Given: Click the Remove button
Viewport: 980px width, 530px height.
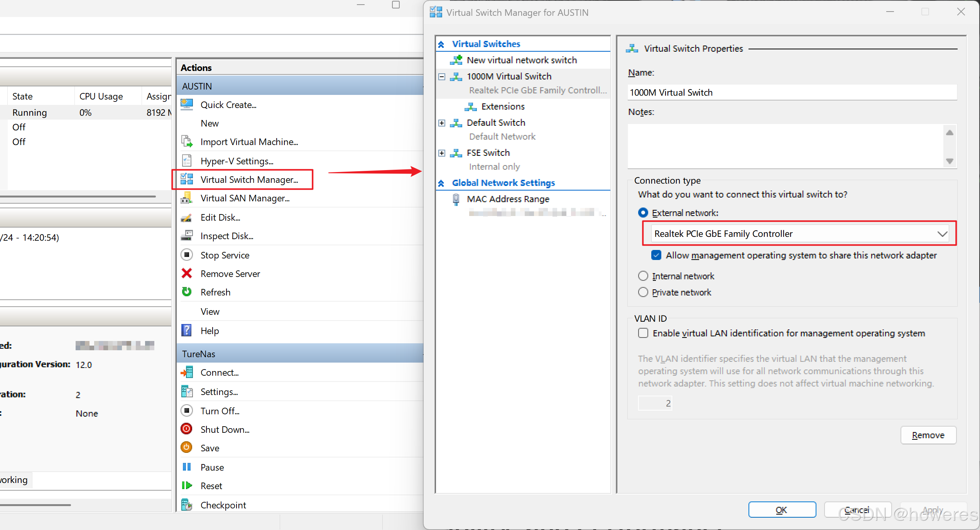Looking at the screenshot, I should click(x=928, y=435).
